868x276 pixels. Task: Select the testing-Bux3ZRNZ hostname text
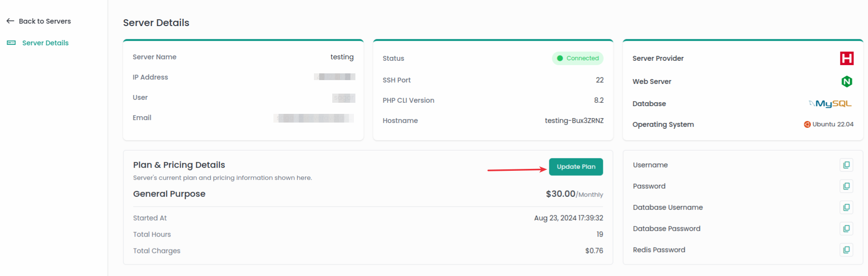574,121
